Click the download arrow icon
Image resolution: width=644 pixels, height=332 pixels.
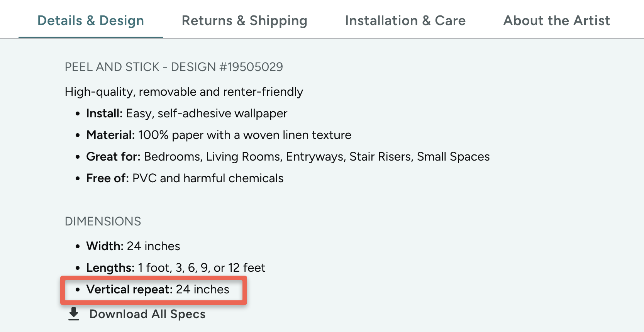coord(73,314)
